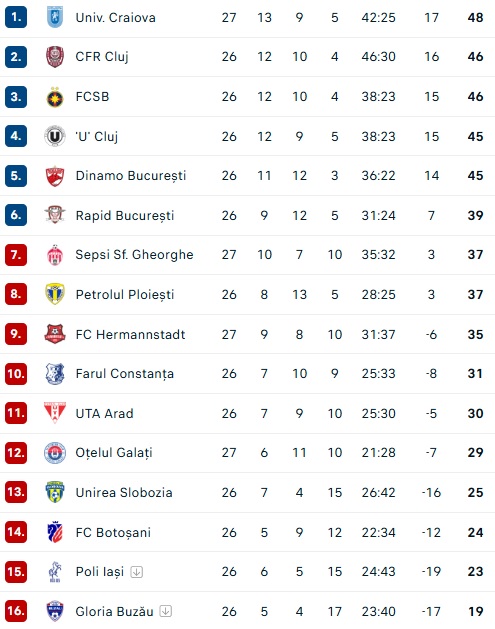The height and width of the screenshot is (629, 495).
Task: Click the red position badge number 16
Action: pos(16,611)
